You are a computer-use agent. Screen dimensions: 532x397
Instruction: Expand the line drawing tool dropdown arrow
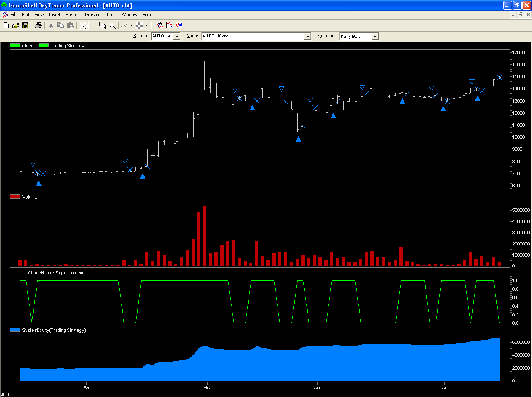pos(131,25)
